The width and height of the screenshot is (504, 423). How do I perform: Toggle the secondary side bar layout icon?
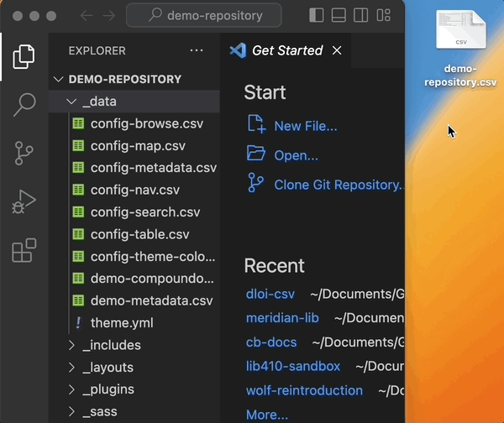point(360,15)
